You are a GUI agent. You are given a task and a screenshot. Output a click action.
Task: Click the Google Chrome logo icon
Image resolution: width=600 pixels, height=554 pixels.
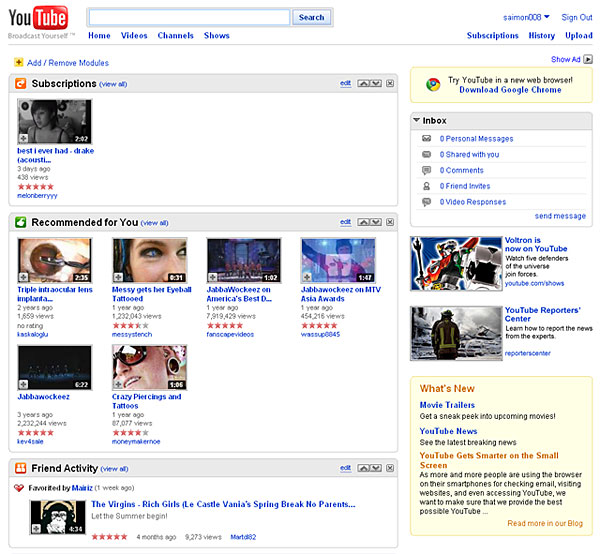(x=433, y=85)
